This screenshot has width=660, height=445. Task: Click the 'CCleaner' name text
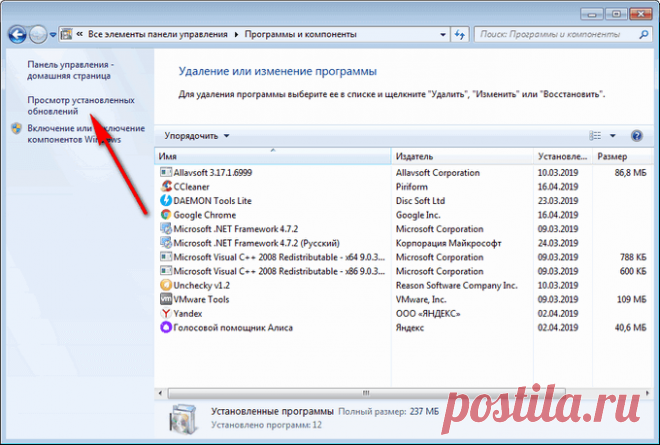191,187
